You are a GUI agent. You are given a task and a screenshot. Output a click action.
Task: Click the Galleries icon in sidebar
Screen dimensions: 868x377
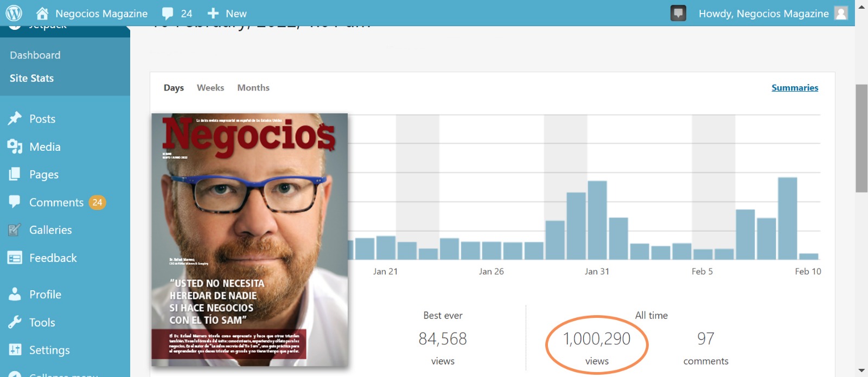click(x=15, y=230)
